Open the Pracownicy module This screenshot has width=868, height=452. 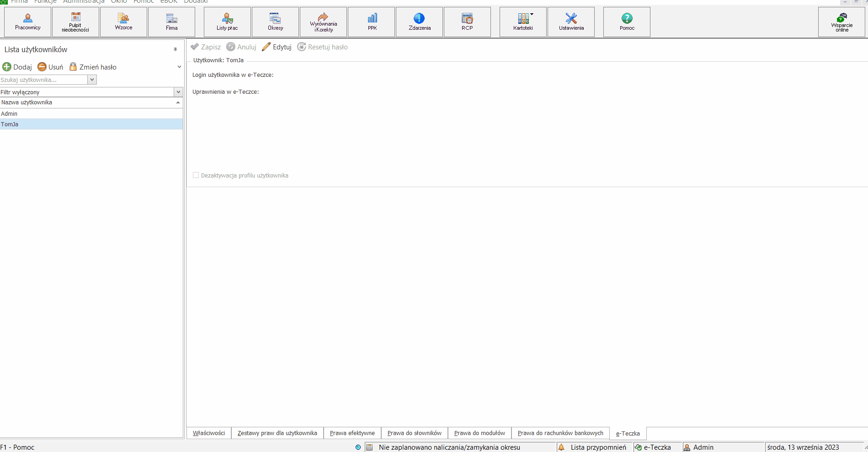point(27,22)
